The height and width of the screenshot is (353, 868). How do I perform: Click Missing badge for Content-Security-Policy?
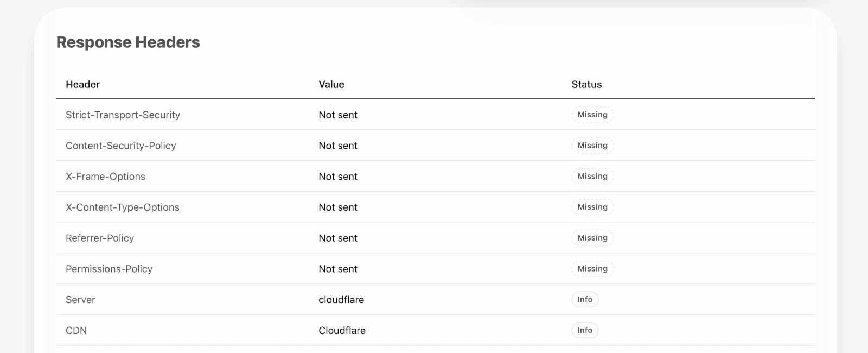pos(592,146)
